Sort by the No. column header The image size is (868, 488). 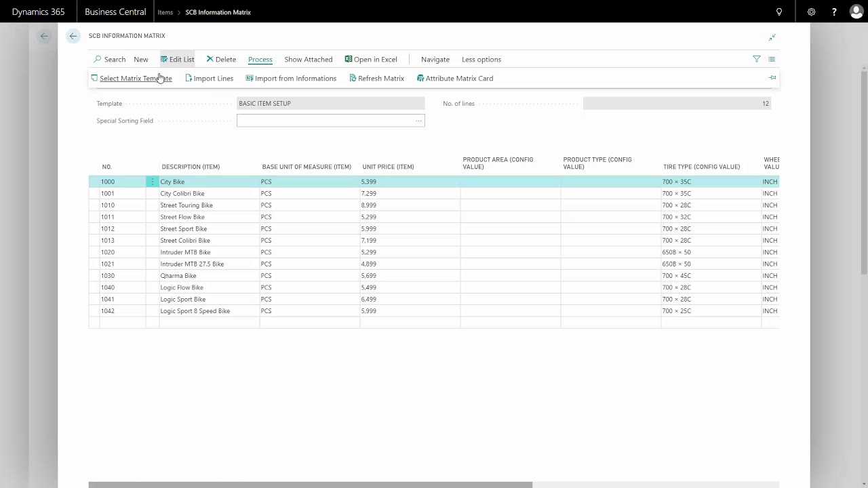107,167
